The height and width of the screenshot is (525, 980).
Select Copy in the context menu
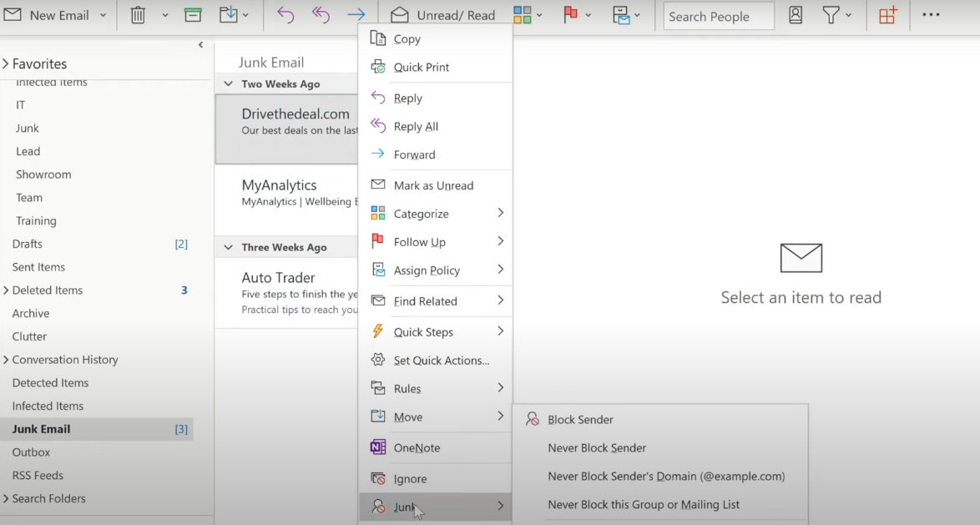pos(436,38)
